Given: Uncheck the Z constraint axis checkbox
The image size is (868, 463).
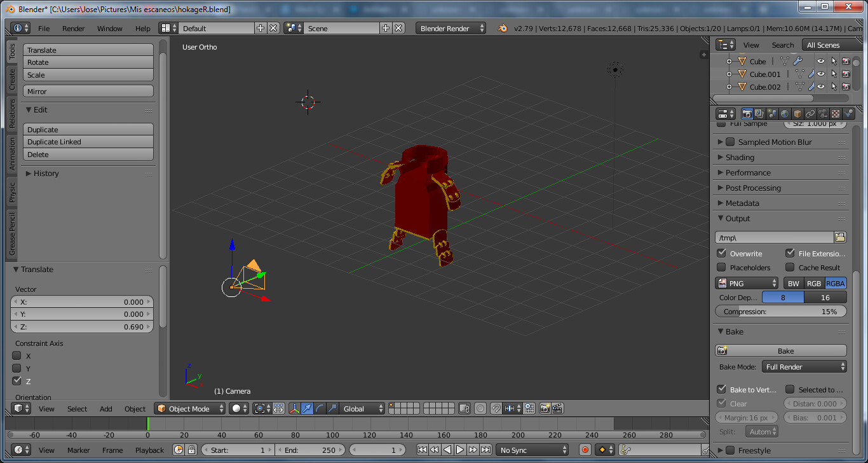Looking at the screenshot, I should pos(17,381).
